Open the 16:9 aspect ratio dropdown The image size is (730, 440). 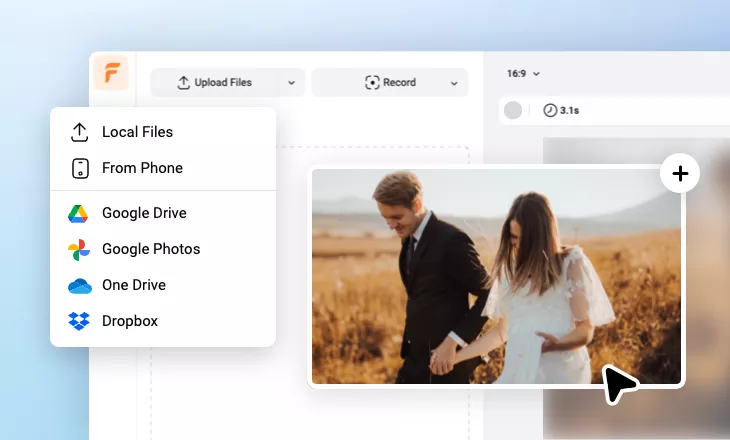pyautogui.click(x=523, y=74)
